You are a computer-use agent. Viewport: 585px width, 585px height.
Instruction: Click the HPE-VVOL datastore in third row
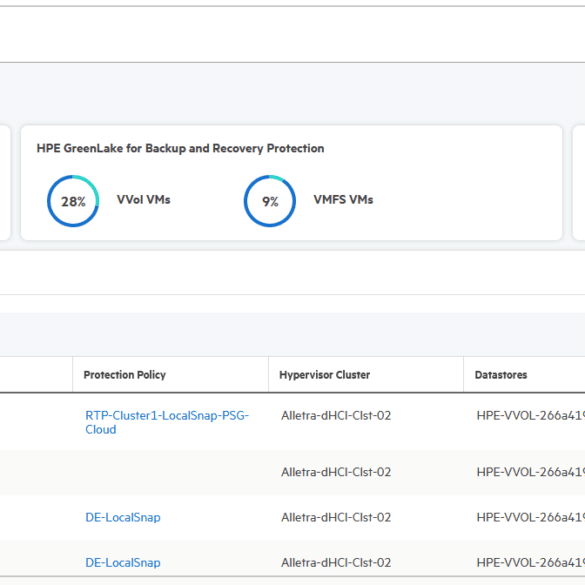point(531,517)
